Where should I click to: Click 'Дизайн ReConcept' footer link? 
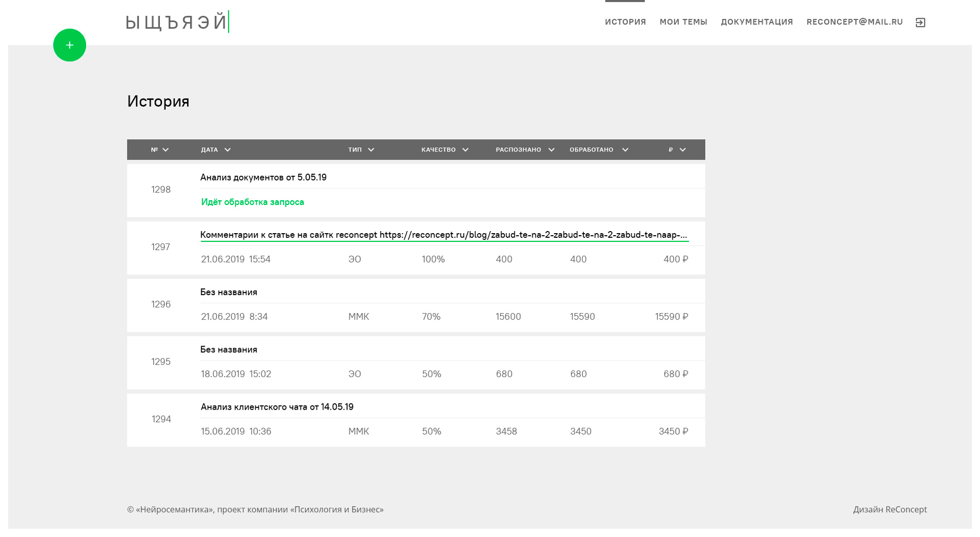point(889,510)
